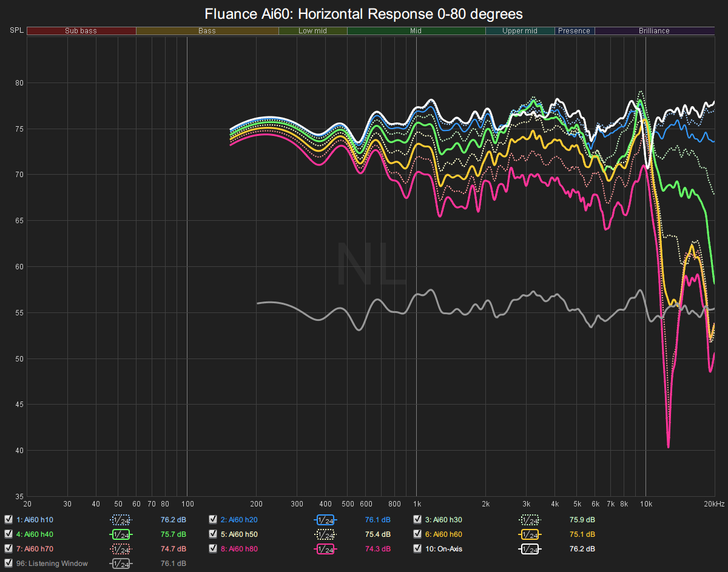Image resolution: width=728 pixels, height=572 pixels.
Task: Uncheck the Ai60 h20 trace checkbox
Action: [x=213, y=520]
